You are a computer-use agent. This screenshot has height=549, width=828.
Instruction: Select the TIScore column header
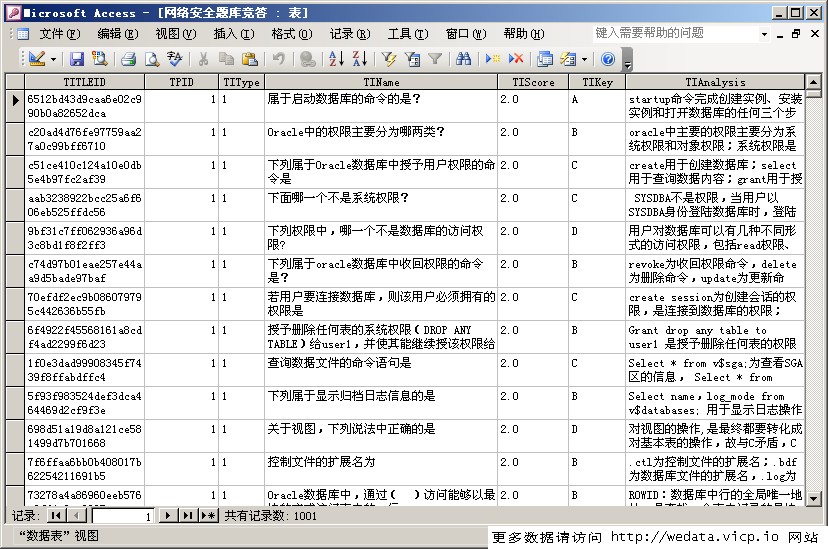point(533,82)
